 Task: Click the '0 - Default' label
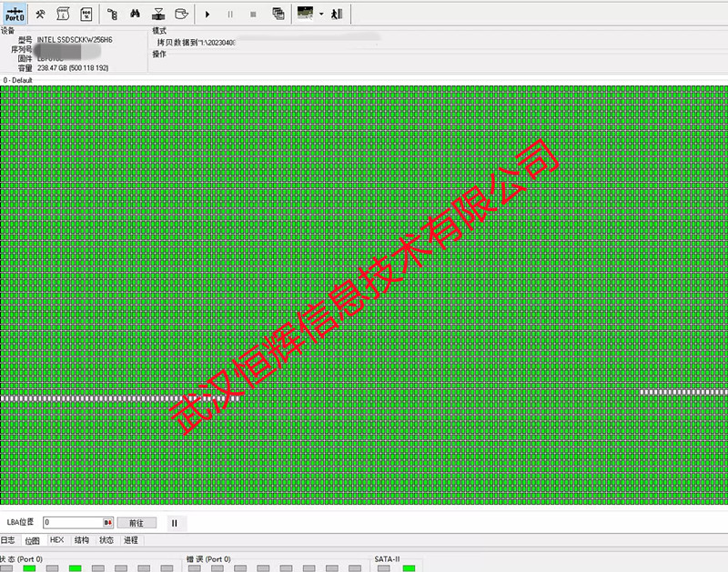pos(17,80)
